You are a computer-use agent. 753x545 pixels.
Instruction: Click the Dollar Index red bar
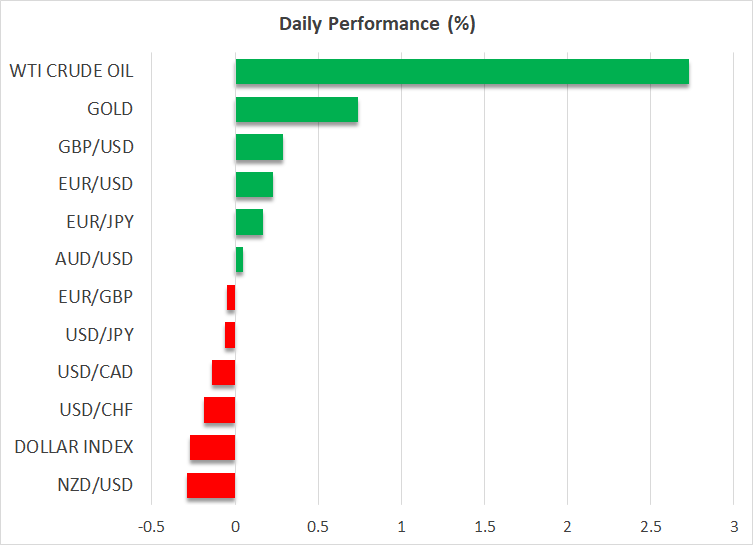(212, 448)
